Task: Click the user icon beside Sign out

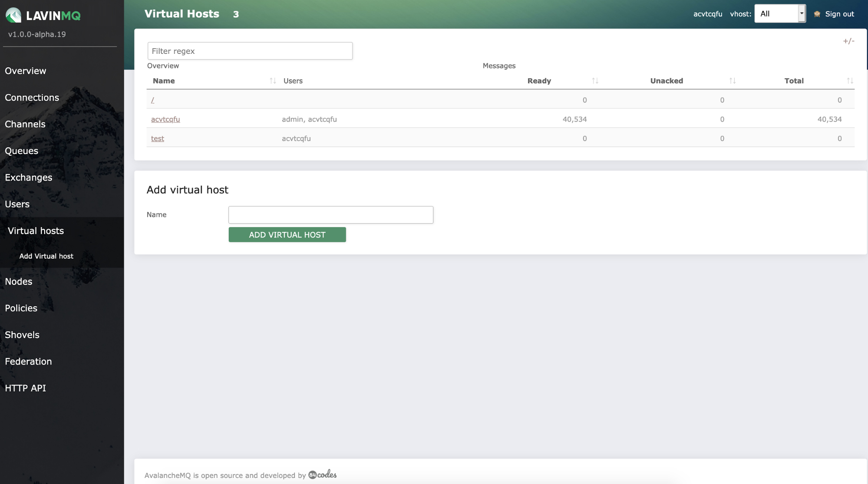Action: click(817, 13)
